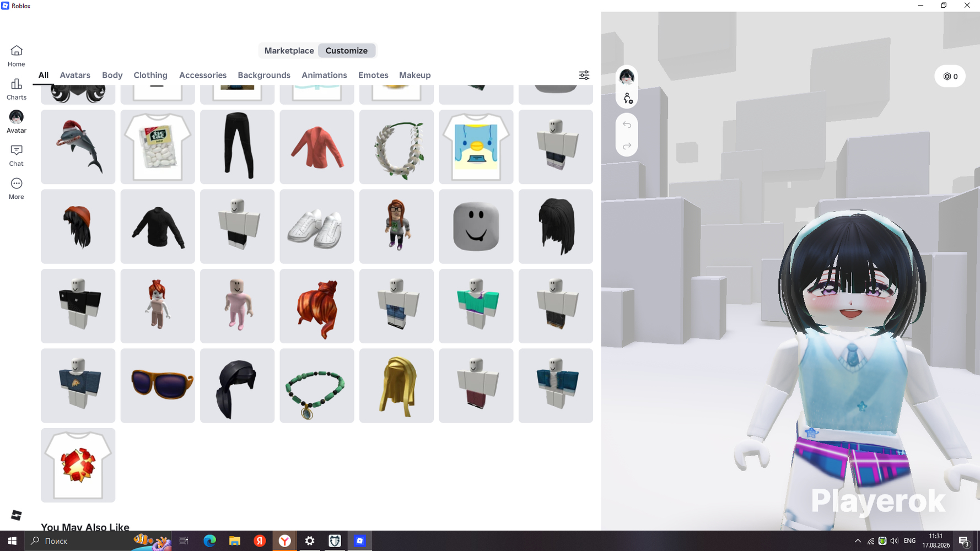Go to Home in the sidebar
The height and width of the screenshot is (551, 980).
coord(17,56)
